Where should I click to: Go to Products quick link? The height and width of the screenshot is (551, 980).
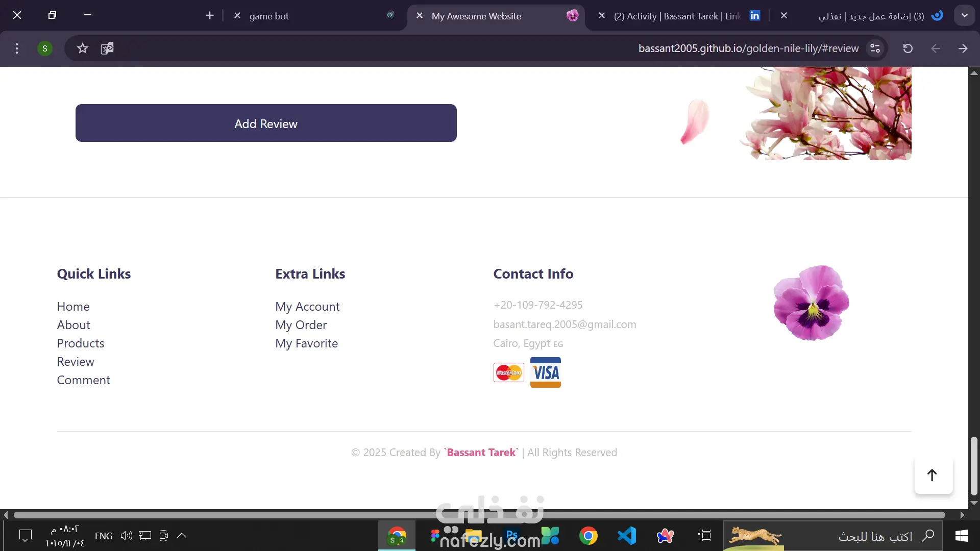[81, 343]
